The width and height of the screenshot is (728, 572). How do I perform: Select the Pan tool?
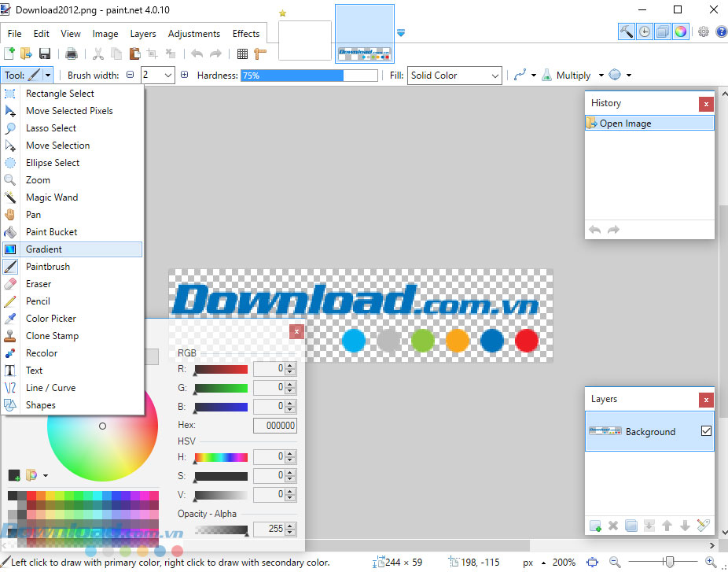(72, 215)
